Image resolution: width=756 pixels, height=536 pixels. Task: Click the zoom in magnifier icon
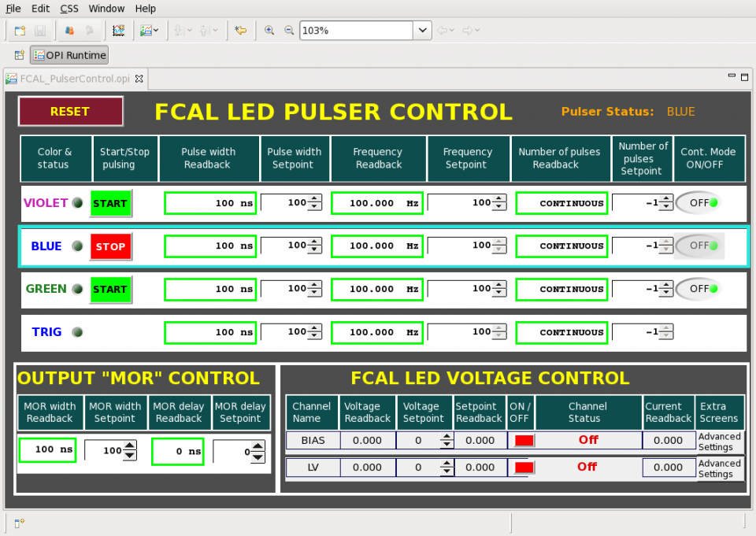click(269, 31)
